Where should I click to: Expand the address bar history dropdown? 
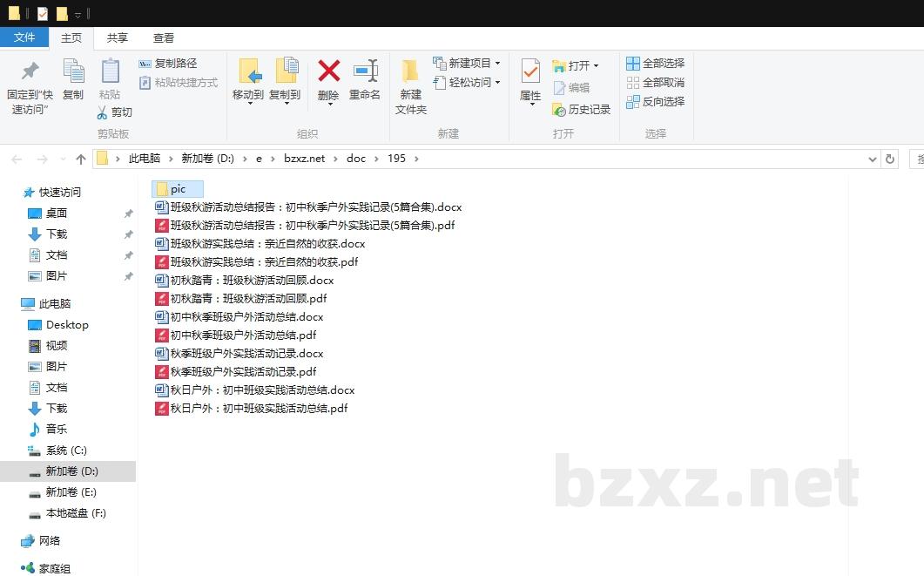(873, 159)
